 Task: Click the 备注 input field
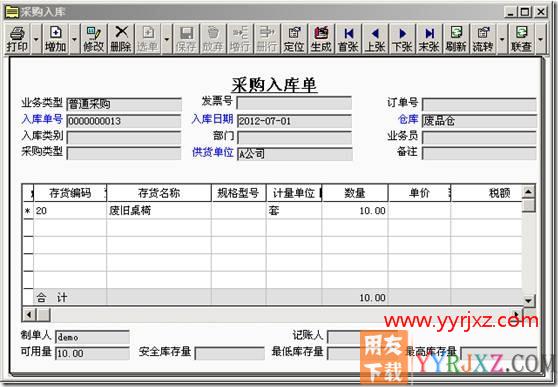pos(479,153)
